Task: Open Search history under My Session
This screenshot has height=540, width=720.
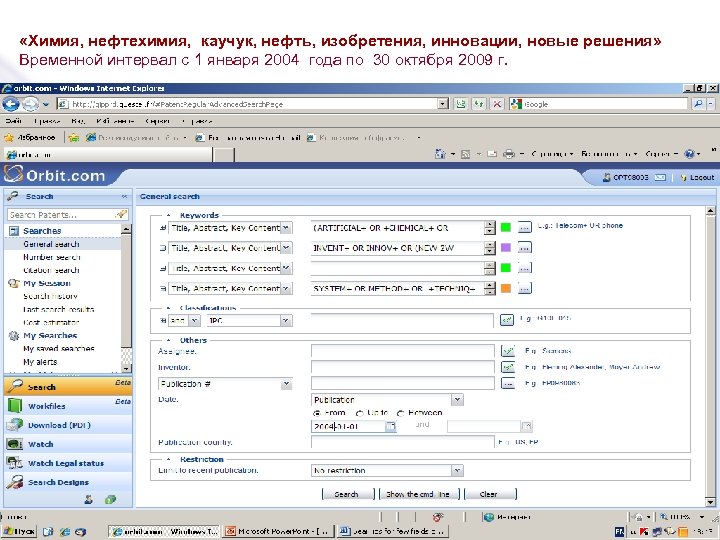Action: point(50,296)
